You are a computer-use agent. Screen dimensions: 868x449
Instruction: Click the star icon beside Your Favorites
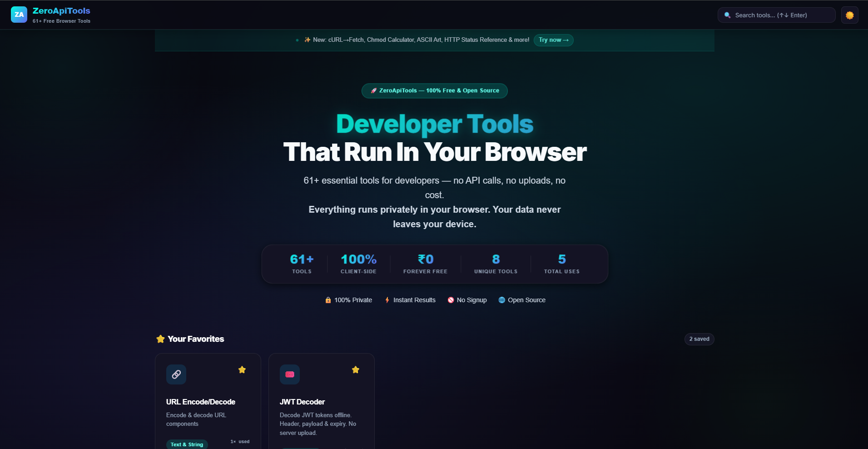coord(160,339)
